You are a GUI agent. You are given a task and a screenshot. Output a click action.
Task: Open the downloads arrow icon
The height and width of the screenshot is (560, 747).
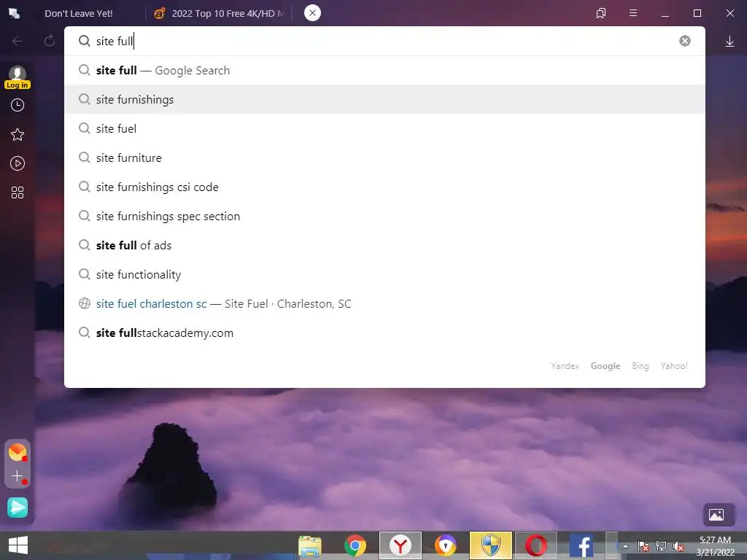point(729,42)
